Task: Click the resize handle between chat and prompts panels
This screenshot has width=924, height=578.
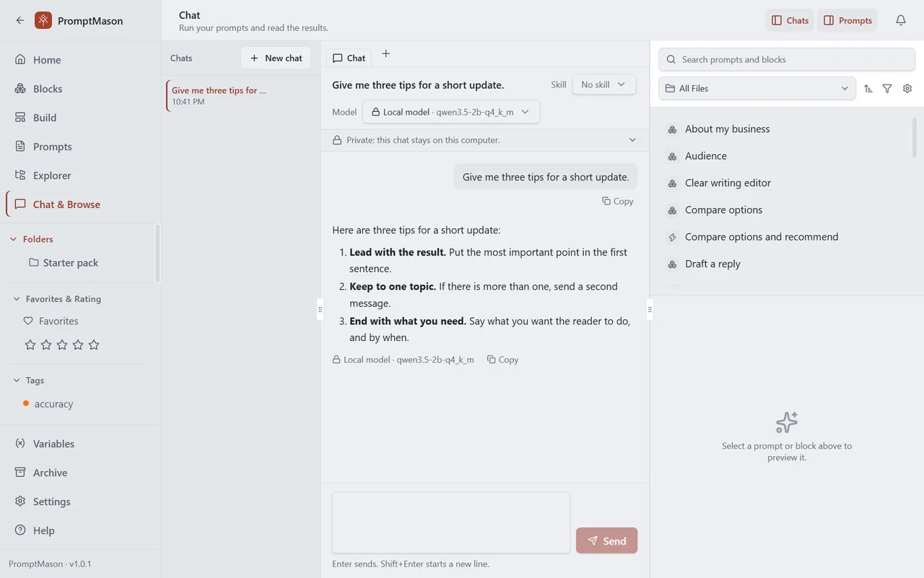Action: (650, 309)
